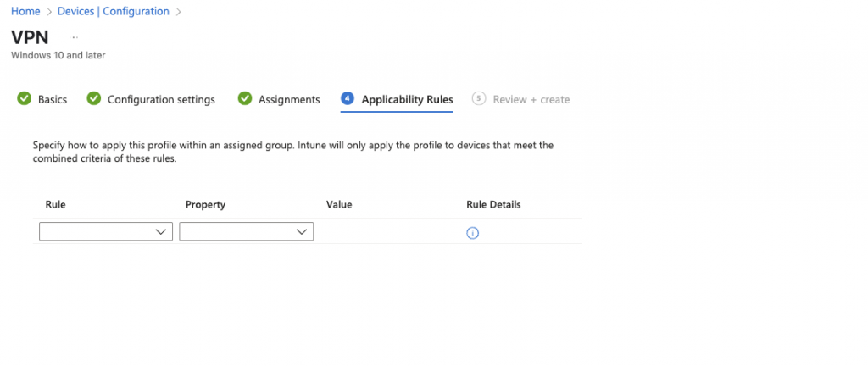Select the Assignments tab

click(x=289, y=99)
